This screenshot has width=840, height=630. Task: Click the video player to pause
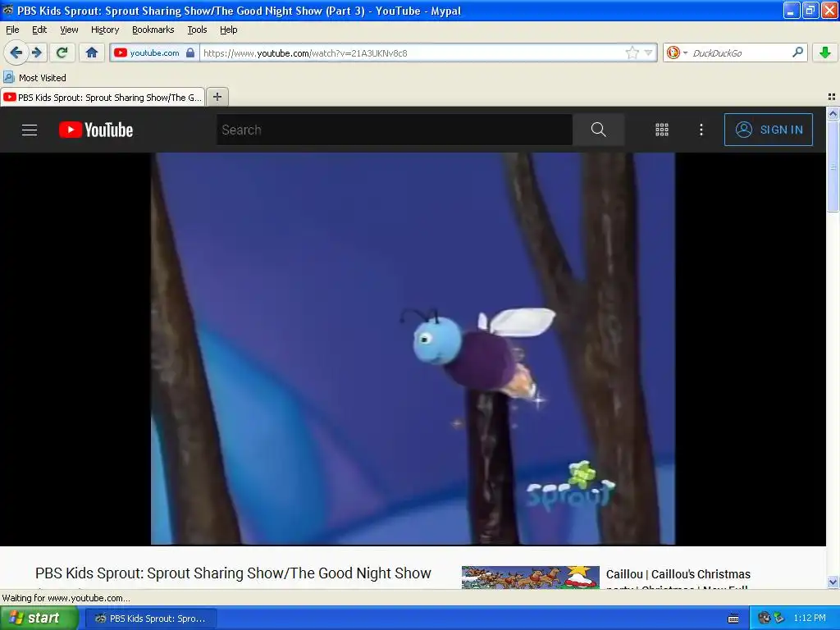(413, 349)
